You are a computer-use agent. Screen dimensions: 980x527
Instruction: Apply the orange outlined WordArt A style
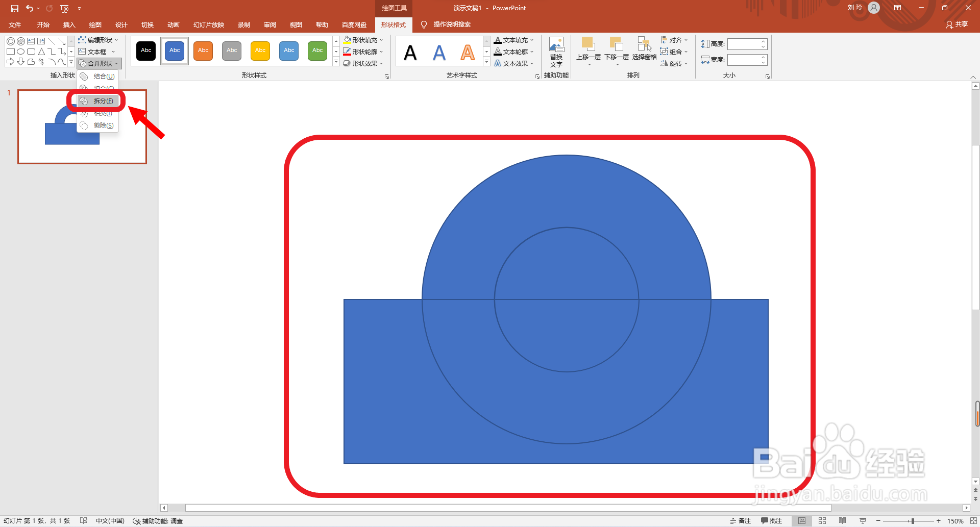click(x=468, y=52)
